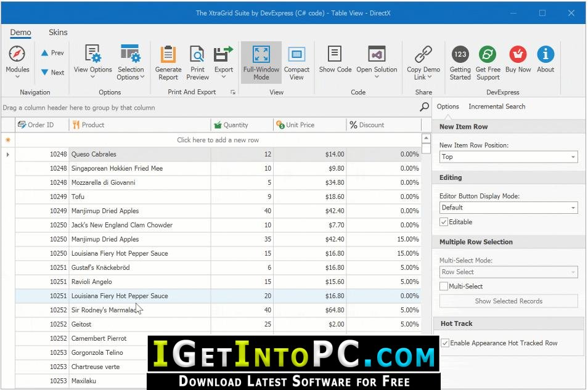The width and height of the screenshot is (588, 390).
Task: Sort by Order ID column header
Action: 42,125
